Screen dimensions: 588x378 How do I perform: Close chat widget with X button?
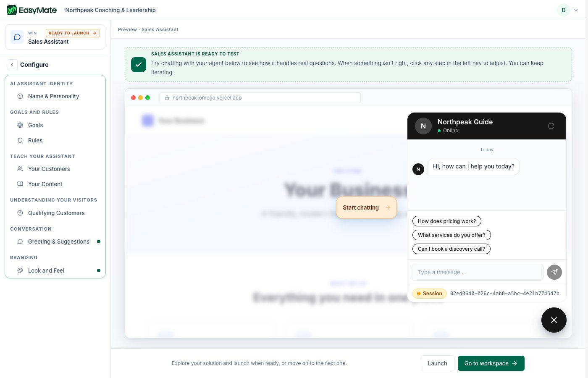pos(554,320)
